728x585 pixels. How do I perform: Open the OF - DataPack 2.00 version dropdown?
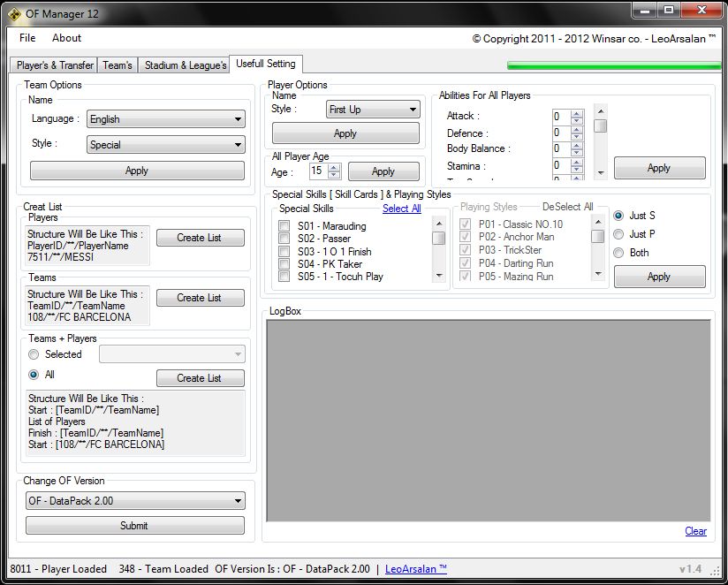pos(134,501)
